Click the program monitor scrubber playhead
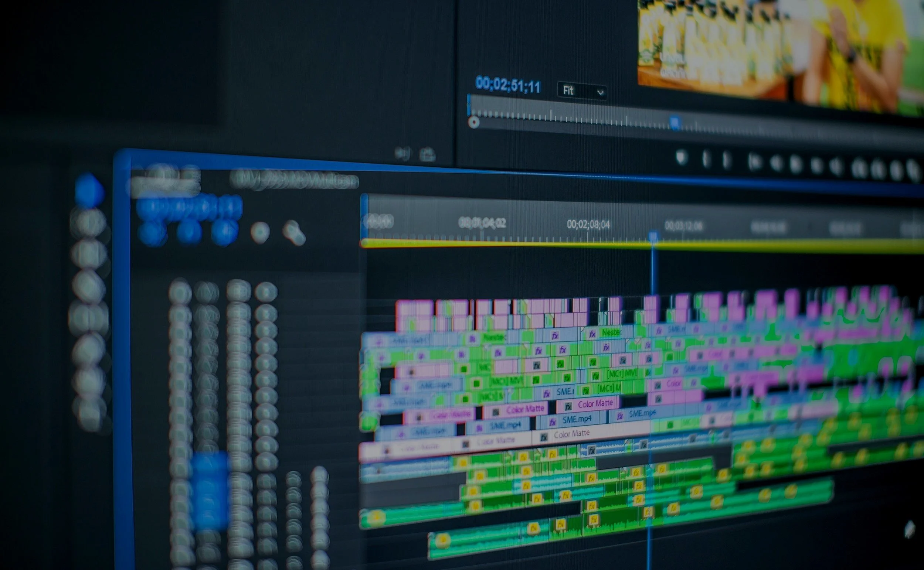The height and width of the screenshot is (570, 924). pyautogui.click(x=675, y=122)
